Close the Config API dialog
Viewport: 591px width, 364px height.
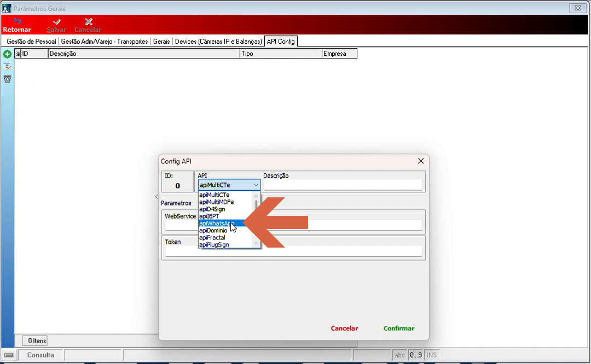coord(421,161)
